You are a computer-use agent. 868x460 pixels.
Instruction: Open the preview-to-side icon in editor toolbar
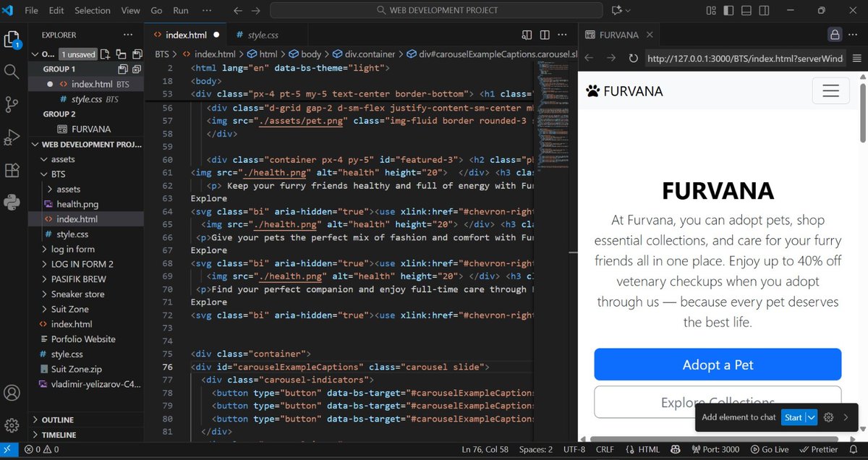[527, 35]
